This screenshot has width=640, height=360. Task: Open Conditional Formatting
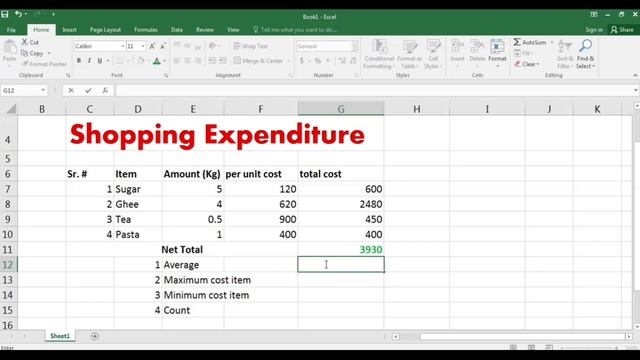pos(379,54)
